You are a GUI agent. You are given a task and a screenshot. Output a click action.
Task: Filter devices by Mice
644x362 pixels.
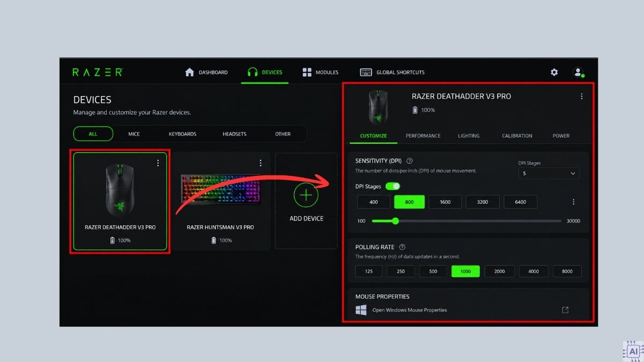click(x=134, y=134)
